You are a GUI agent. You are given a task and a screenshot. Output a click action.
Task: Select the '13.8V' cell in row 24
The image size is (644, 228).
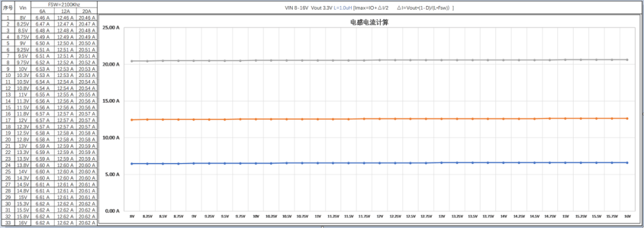pyautogui.click(x=23, y=165)
